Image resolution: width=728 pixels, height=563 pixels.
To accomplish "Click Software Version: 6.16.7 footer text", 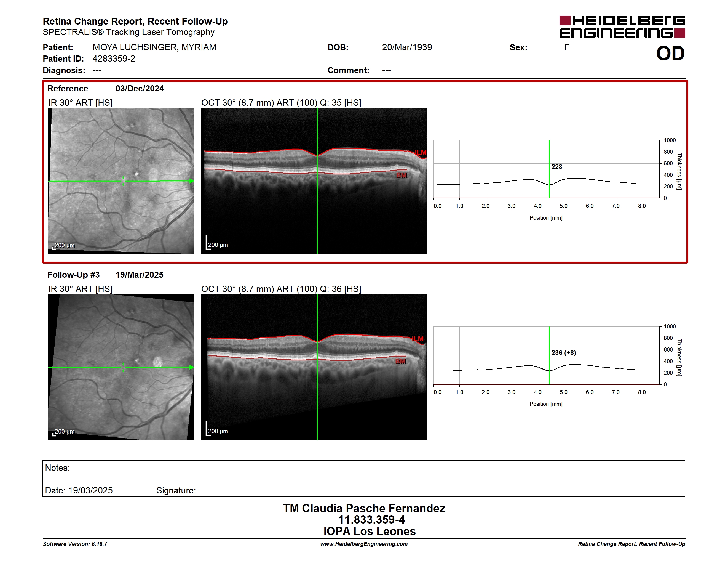I will click(x=75, y=544).
